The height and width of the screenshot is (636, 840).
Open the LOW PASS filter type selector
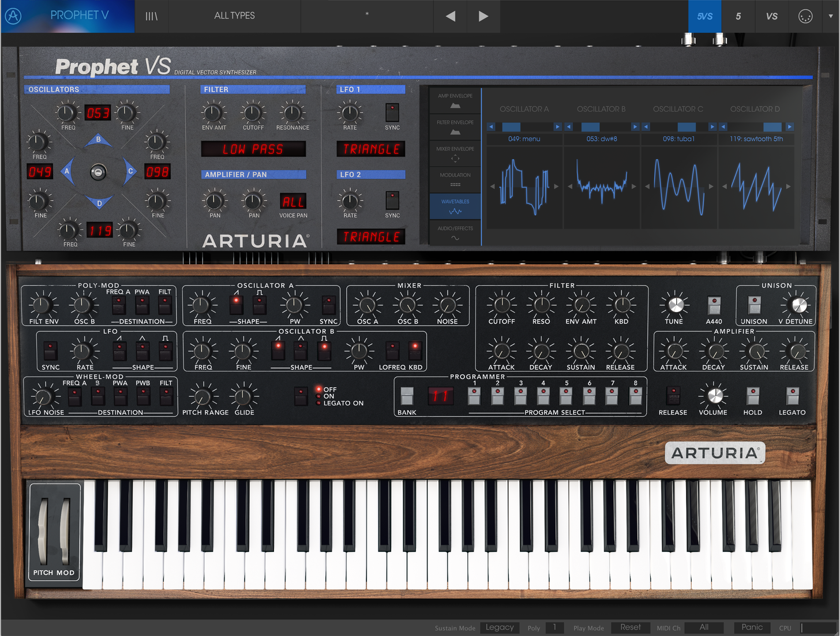click(253, 149)
